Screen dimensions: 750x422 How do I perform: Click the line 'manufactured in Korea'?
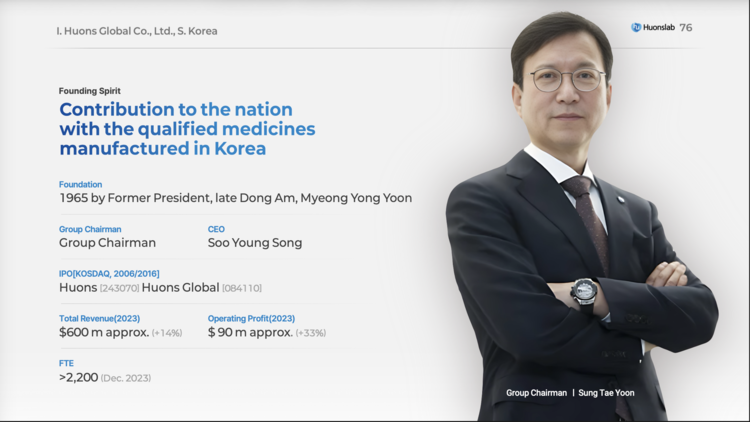click(x=163, y=149)
